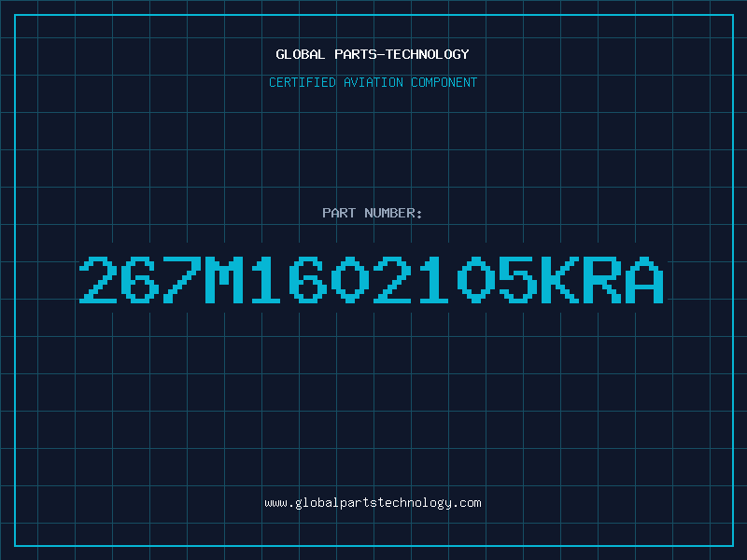Click the CERTIFIED AVIATION COMPONENT subtitle

pos(373,82)
